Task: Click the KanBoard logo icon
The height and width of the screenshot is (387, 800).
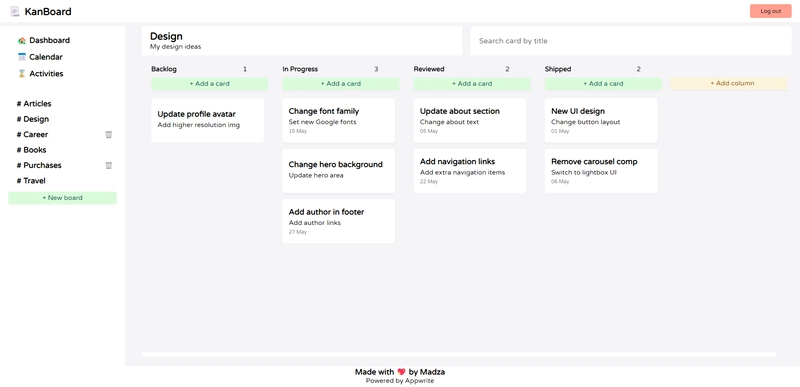Action: tap(15, 11)
